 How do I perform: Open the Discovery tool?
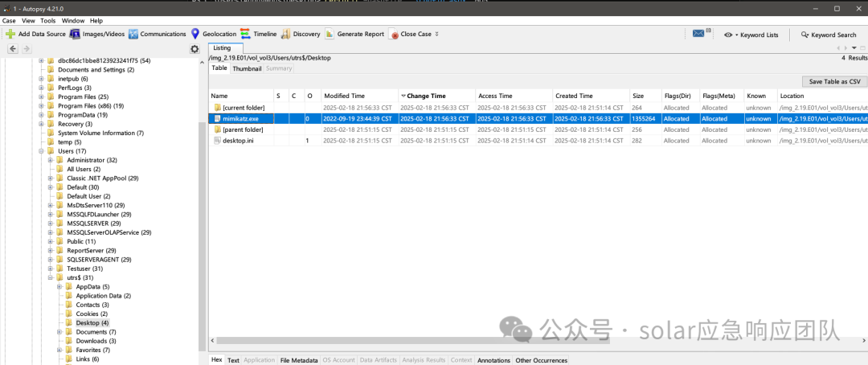click(301, 35)
